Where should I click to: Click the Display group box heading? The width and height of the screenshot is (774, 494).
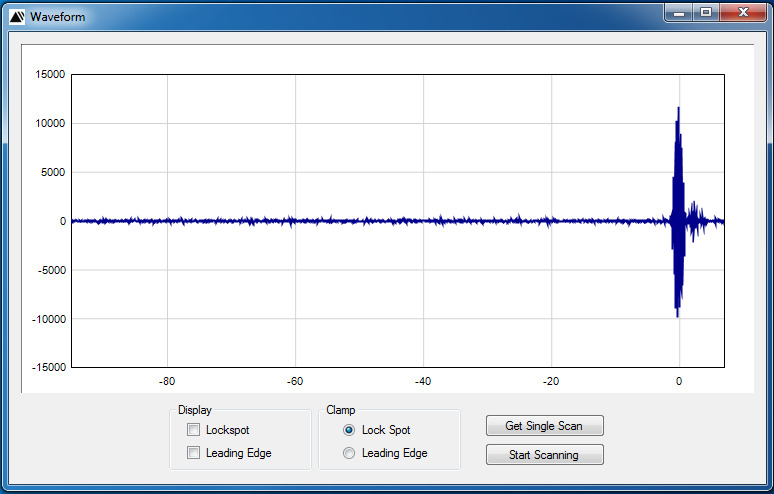click(x=195, y=410)
